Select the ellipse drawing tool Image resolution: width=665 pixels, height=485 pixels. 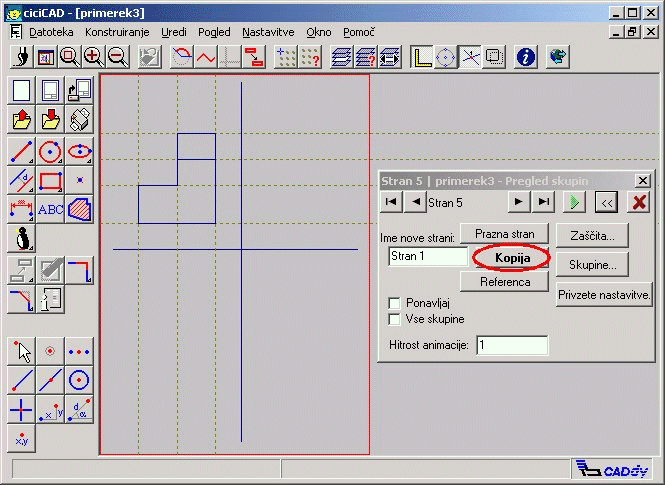(x=79, y=151)
